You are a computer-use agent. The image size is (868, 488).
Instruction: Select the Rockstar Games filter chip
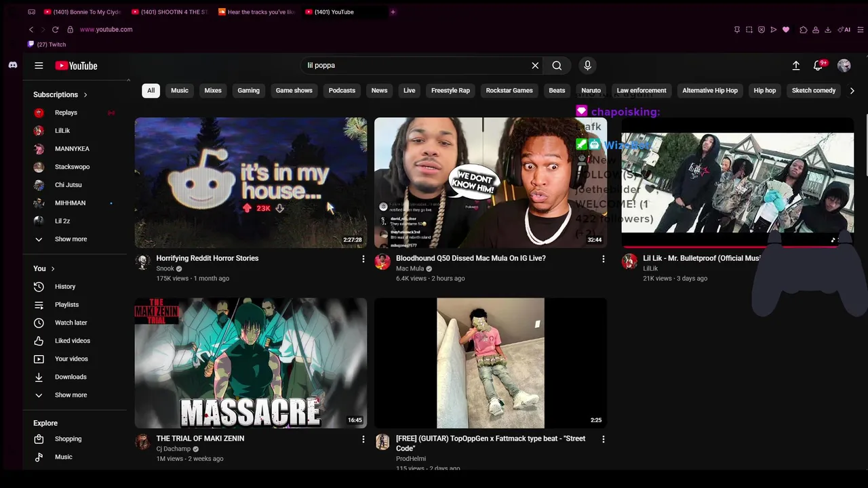click(509, 90)
